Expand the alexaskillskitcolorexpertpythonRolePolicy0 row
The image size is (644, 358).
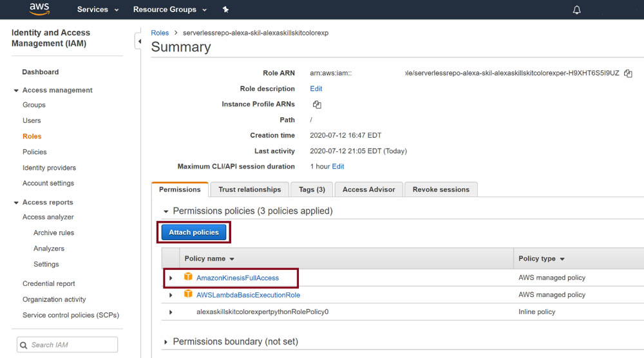point(171,312)
